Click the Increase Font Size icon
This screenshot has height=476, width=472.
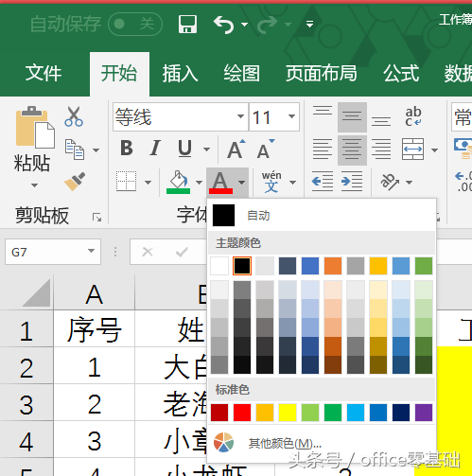[236, 149]
